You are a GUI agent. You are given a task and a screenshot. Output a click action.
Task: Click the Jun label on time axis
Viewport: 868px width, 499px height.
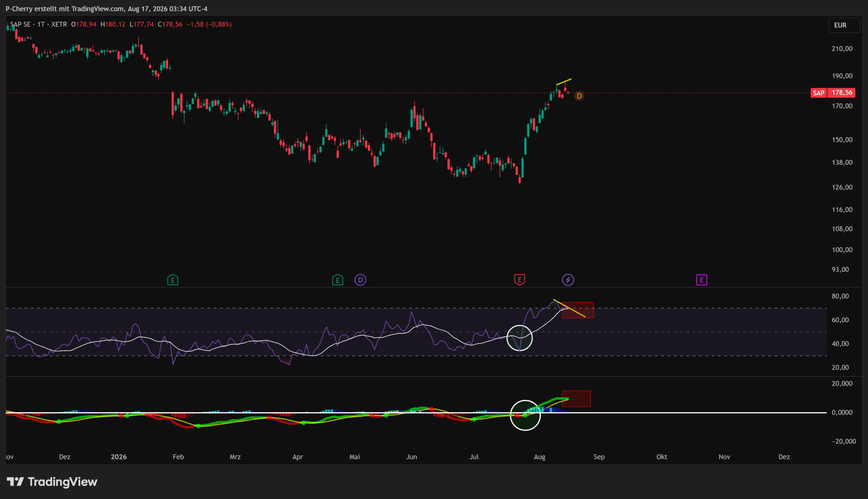[411, 457]
